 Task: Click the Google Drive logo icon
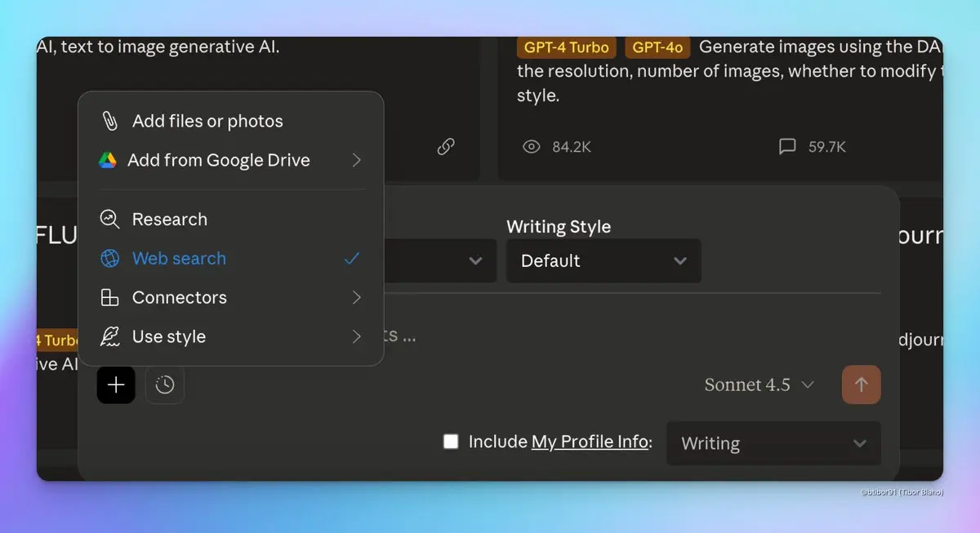coord(108,160)
